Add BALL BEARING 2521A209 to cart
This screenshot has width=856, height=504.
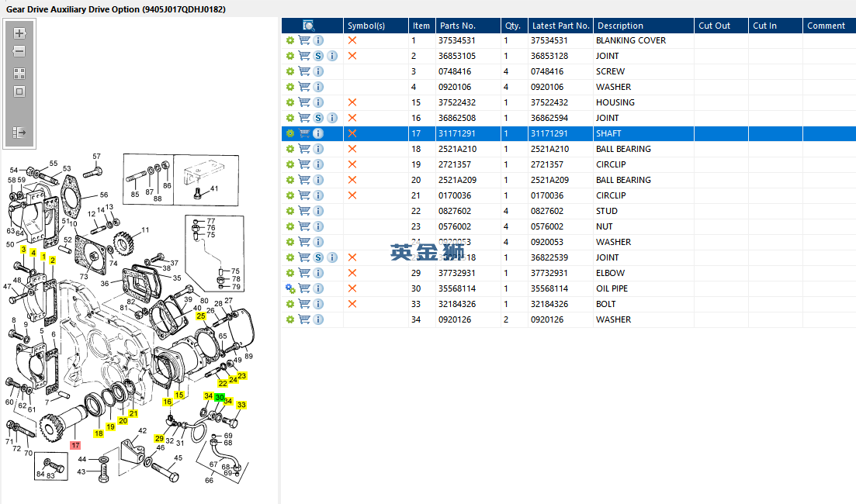(x=304, y=180)
